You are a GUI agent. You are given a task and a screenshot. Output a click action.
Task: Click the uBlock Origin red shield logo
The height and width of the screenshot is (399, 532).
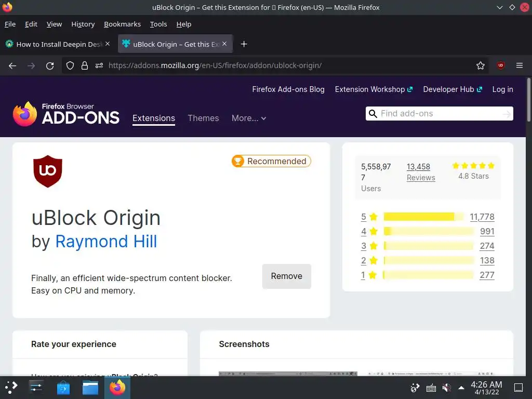pos(47,171)
